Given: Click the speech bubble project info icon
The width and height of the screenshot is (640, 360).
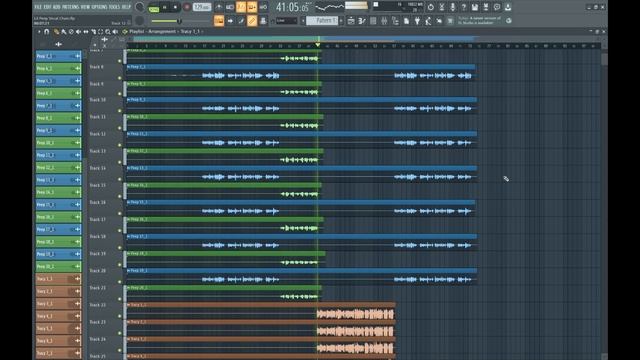Looking at the screenshot, I should click(497, 7).
